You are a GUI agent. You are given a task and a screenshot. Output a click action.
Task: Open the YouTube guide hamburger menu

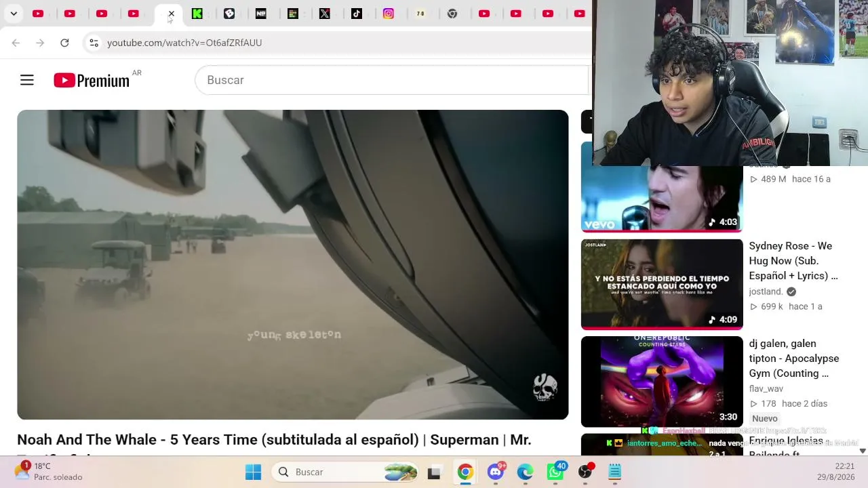[27, 80]
